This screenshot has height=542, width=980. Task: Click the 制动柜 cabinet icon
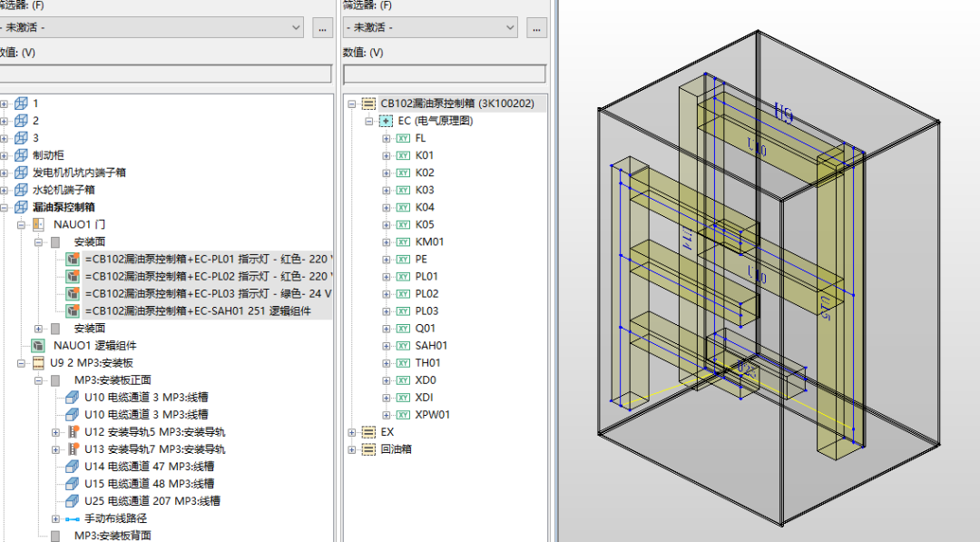pos(21,155)
